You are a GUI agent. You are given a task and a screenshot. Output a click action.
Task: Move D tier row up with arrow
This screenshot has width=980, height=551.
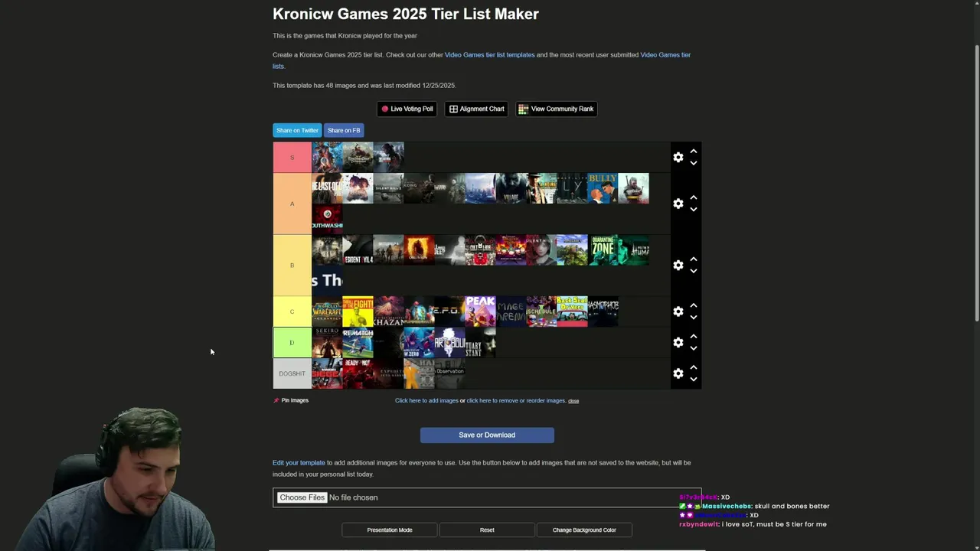[x=693, y=337]
